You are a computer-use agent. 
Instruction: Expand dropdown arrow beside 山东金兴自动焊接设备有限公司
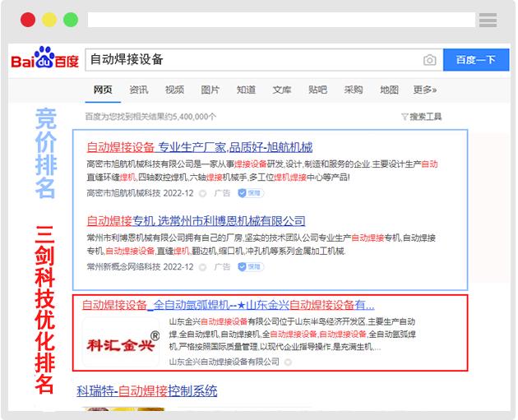[288, 362]
